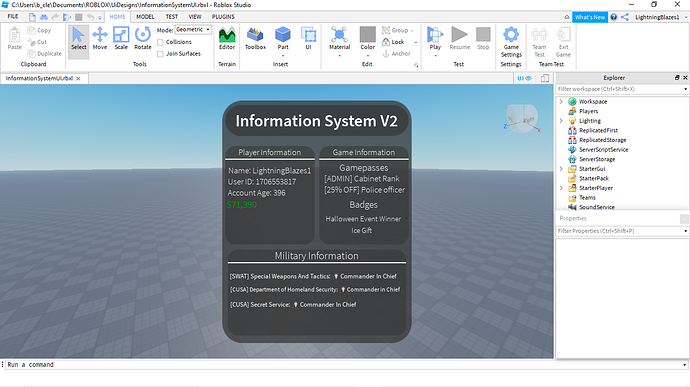This screenshot has width=690, height=387.
Task: Switch to the PLUGINS ribbon tab
Action: (x=223, y=17)
